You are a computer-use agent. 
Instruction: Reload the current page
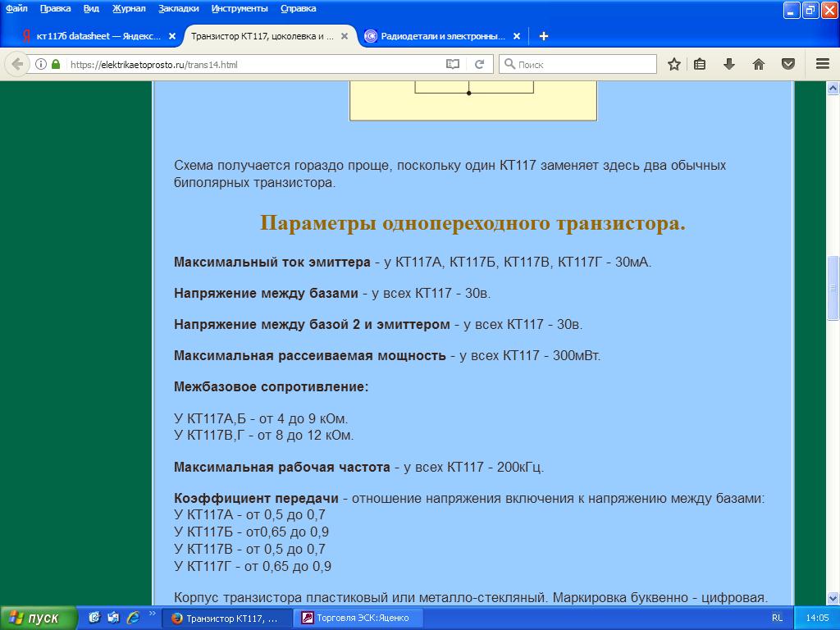point(480,64)
